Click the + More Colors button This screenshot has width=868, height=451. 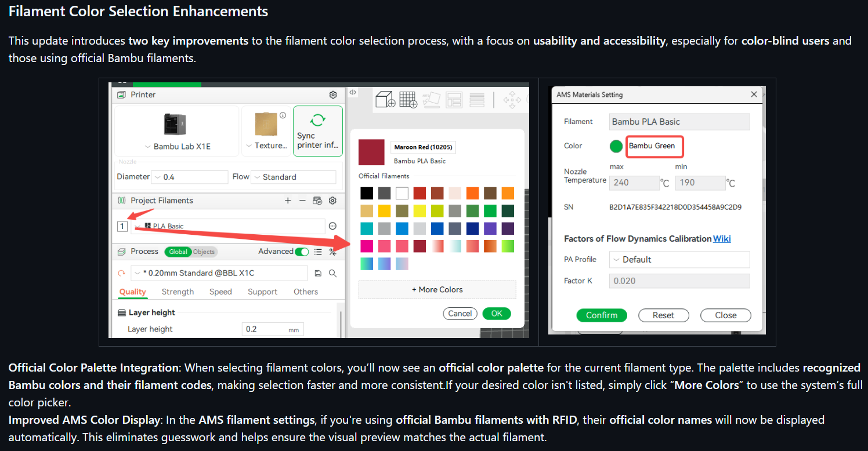[x=437, y=289]
